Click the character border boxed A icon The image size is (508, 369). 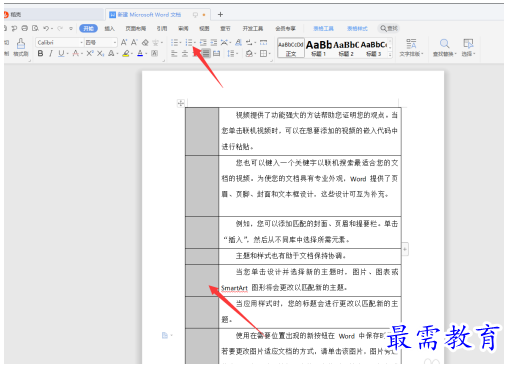coord(154,53)
